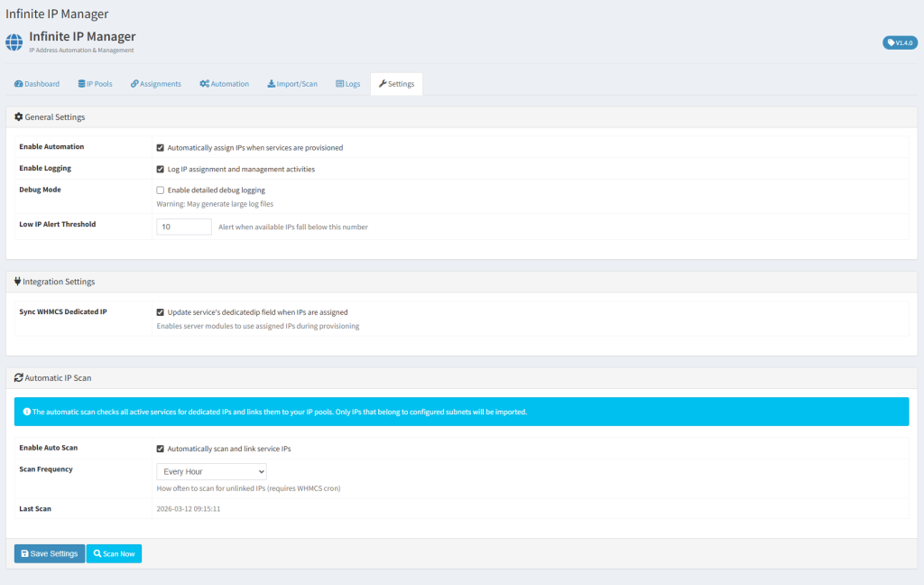Toggle the Enable Auto Scan checkbox

(x=160, y=449)
